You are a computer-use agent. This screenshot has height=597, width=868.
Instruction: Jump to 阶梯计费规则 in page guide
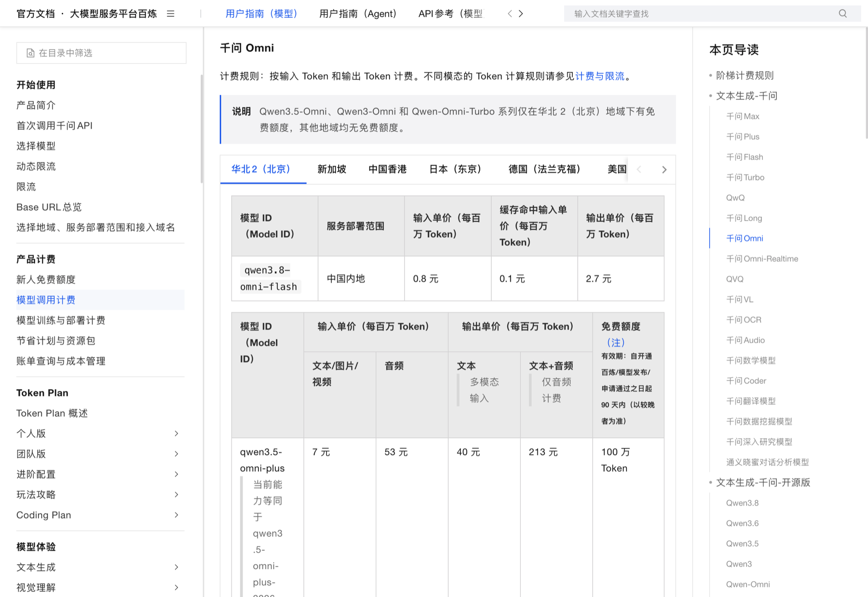tap(745, 75)
